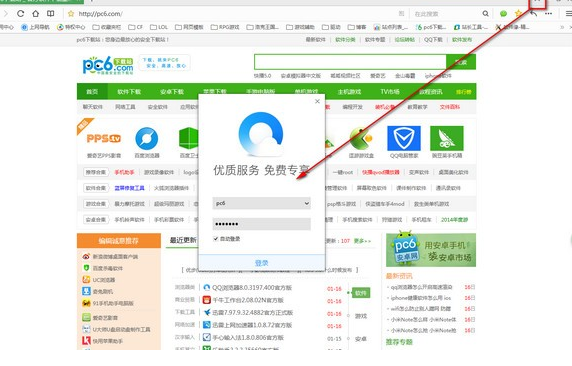Open the 网络工具 category link

(125, 107)
